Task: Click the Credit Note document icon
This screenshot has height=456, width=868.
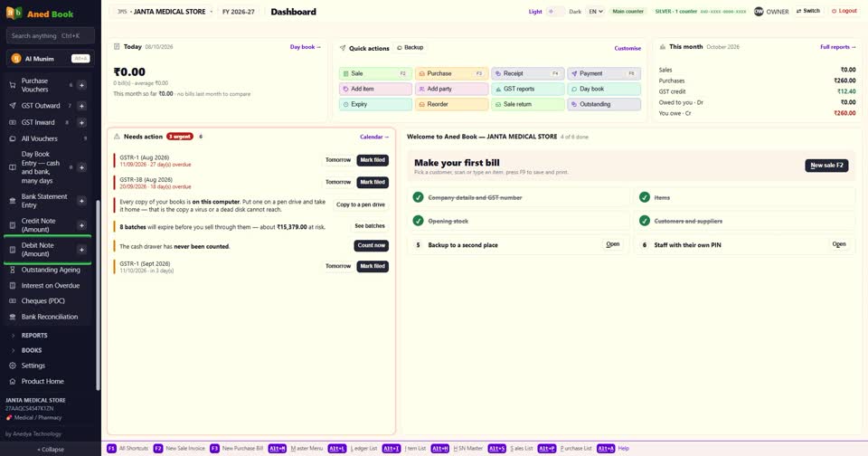Action: coord(12,225)
